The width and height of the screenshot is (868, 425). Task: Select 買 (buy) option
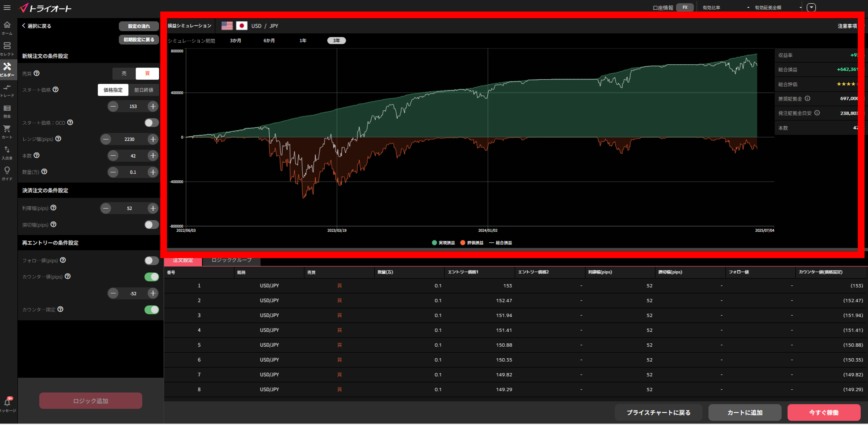pyautogui.click(x=147, y=73)
